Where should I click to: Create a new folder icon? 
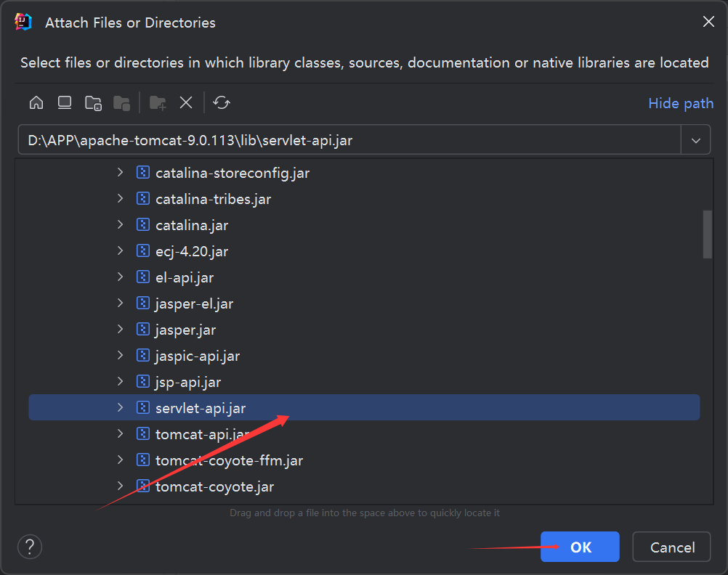[x=158, y=103]
